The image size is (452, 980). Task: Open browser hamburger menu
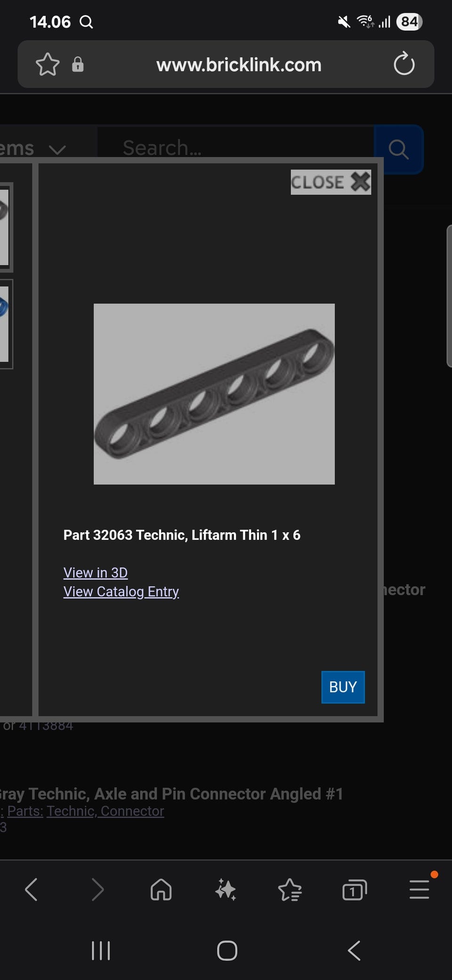point(419,889)
